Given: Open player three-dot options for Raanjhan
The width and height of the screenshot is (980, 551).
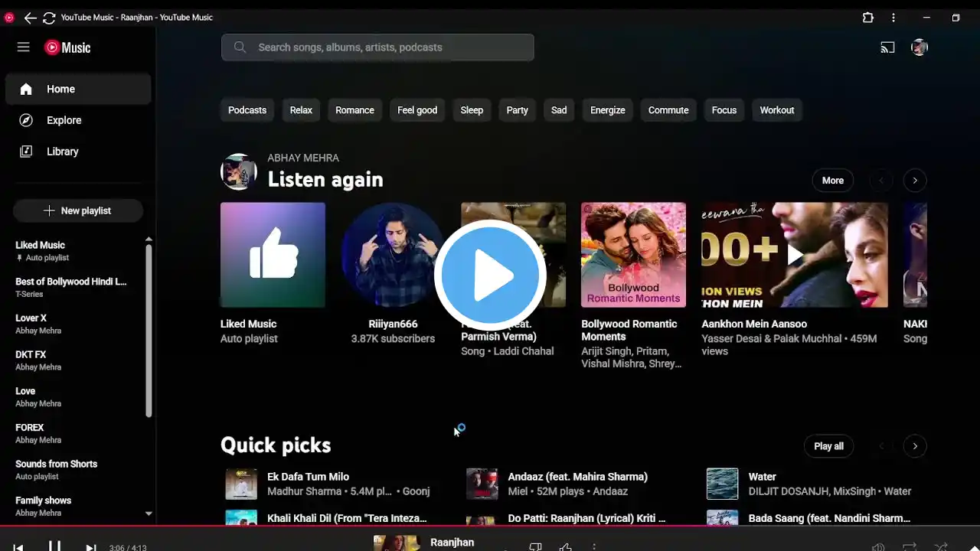Looking at the screenshot, I should (594, 546).
